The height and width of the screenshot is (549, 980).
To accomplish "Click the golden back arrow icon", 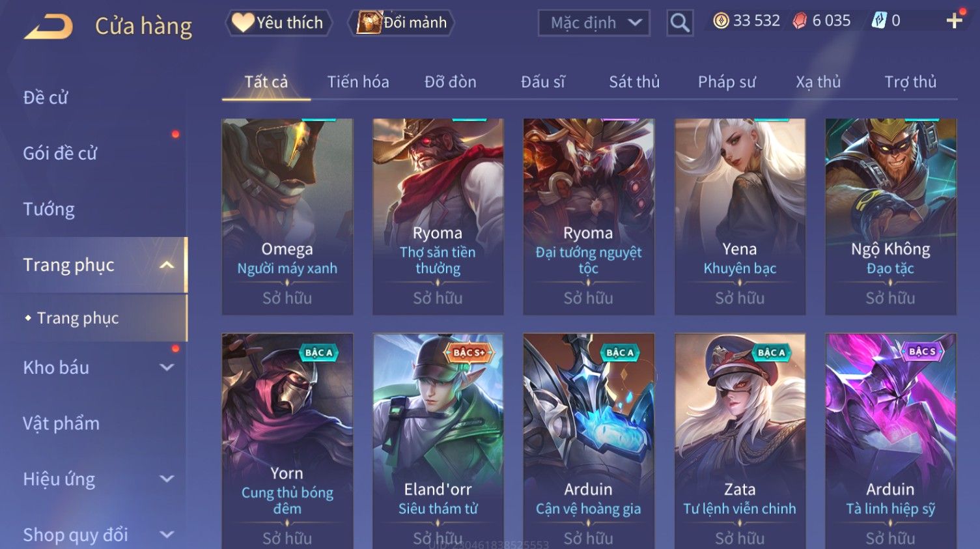I will [x=49, y=27].
